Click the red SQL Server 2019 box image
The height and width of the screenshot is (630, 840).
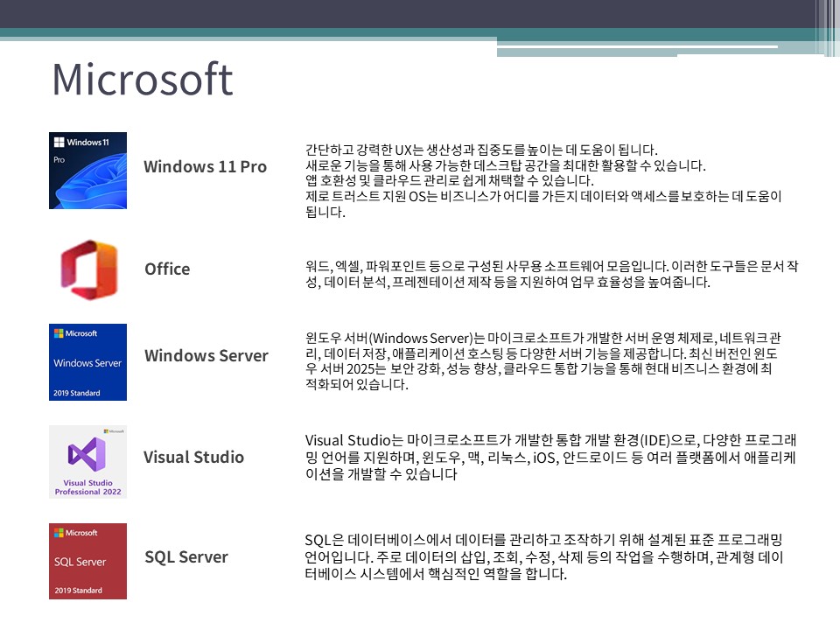(87, 561)
